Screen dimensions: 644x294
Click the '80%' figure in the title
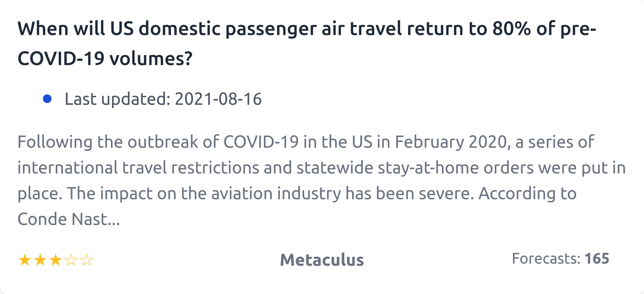tap(512, 29)
